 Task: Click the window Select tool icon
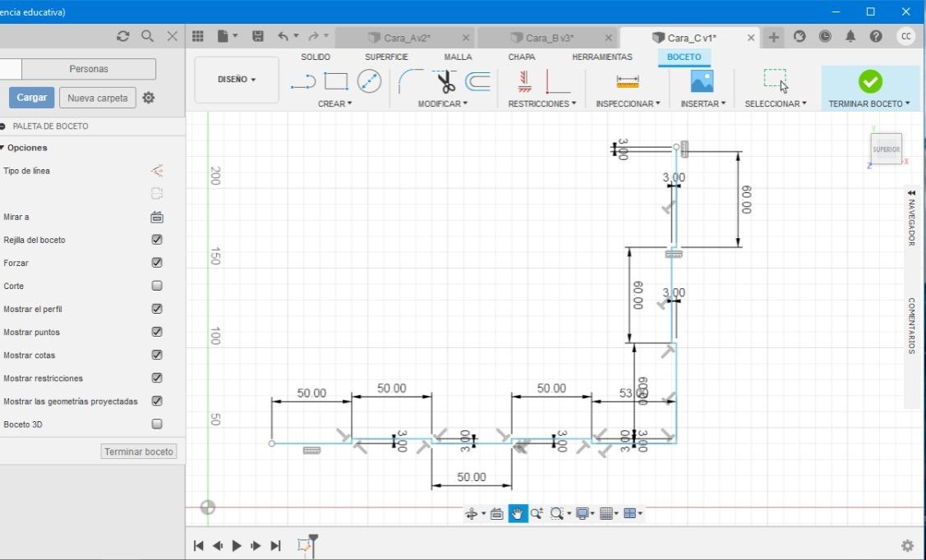(776, 80)
